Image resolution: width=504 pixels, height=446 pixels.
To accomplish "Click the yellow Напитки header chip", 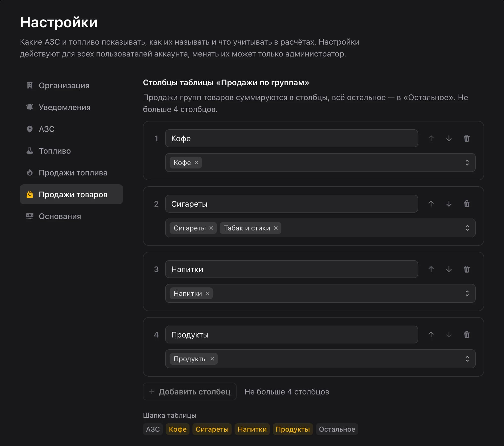I will click(x=252, y=429).
